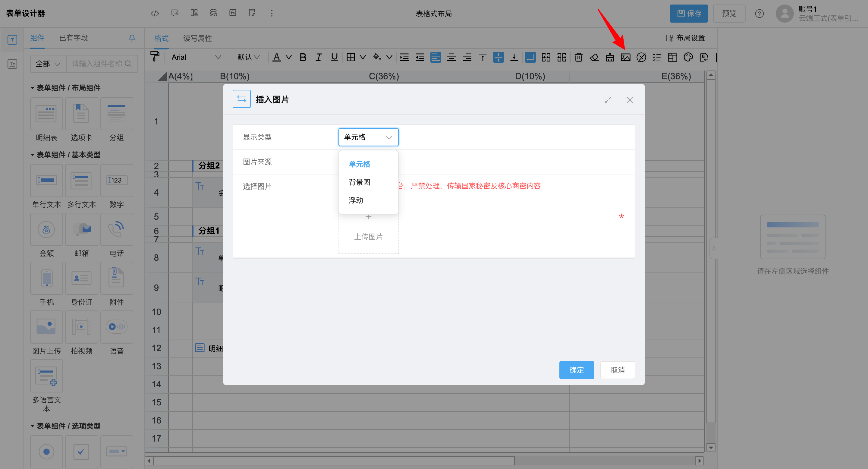The image size is (868, 469).
Task: Expand font color dropdown arrow
Action: pyautogui.click(x=289, y=57)
